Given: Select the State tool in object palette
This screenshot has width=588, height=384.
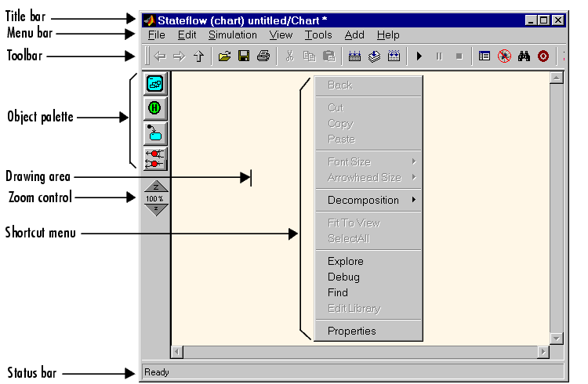Looking at the screenshot, I should 155,83.
